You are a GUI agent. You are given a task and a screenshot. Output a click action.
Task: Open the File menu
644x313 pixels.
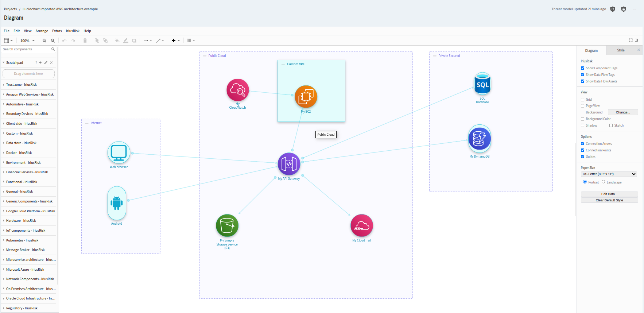7,31
